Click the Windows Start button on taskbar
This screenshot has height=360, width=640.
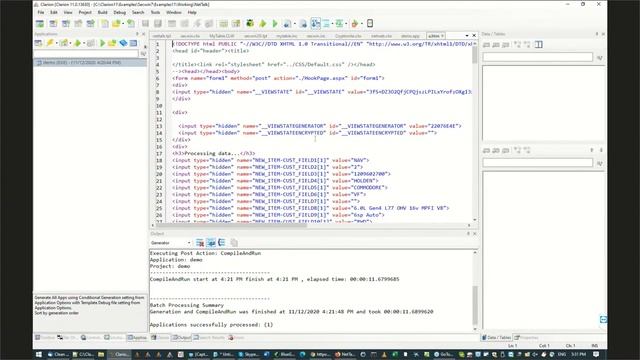click(x=39, y=355)
